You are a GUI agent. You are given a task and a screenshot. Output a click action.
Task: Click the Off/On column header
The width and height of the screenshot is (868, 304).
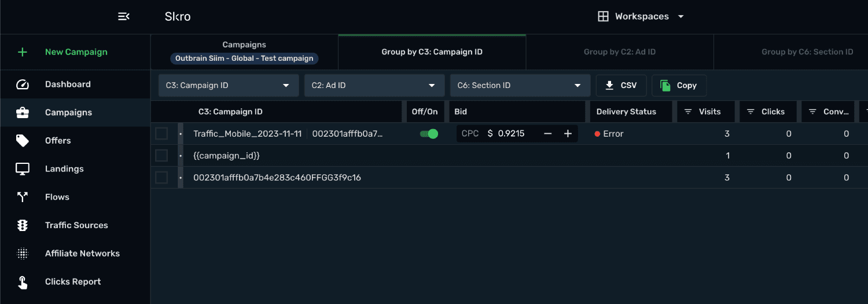tap(425, 112)
